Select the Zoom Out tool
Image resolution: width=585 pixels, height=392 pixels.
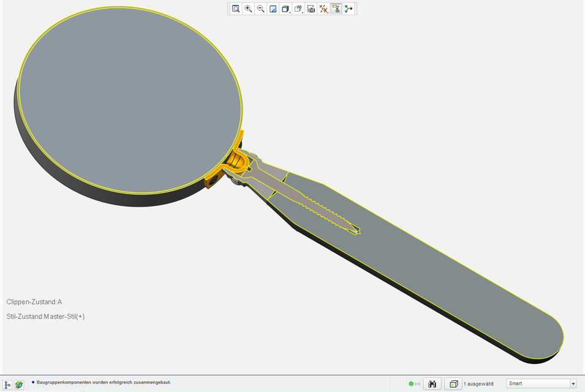[260, 9]
